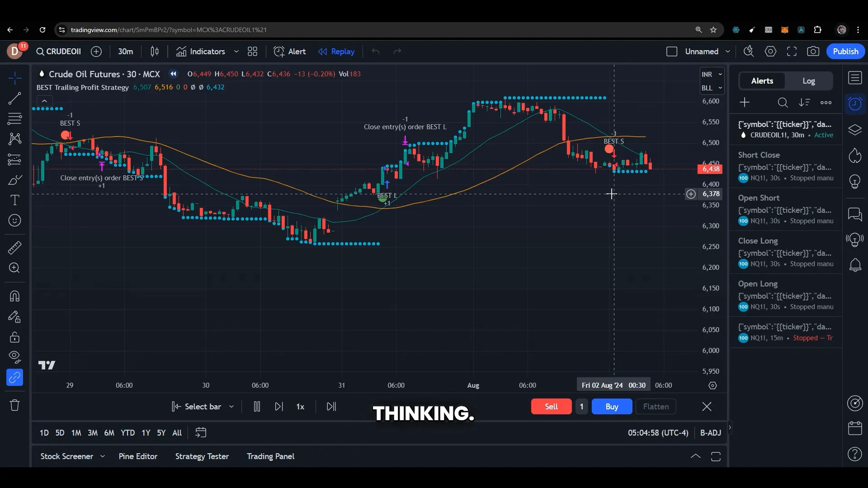Screen dimensions: 868x488
Task: Edit the replay order quantity 1
Action: [x=581, y=407]
